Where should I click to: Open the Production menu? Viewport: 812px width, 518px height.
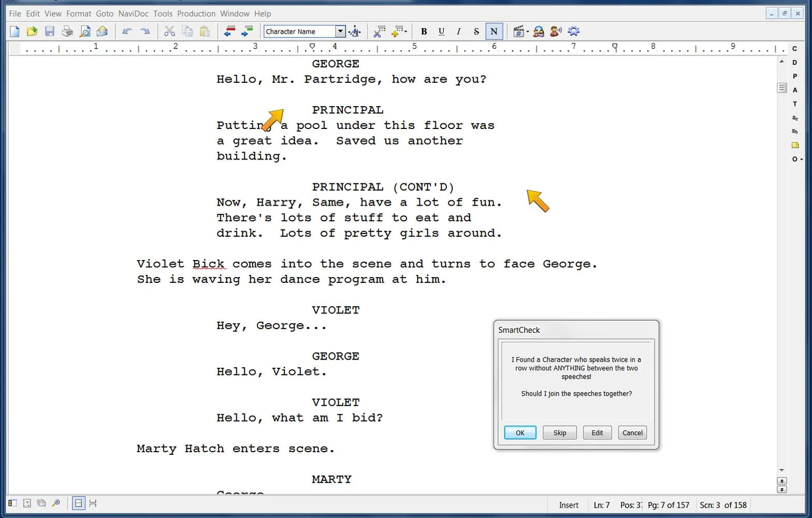point(196,13)
